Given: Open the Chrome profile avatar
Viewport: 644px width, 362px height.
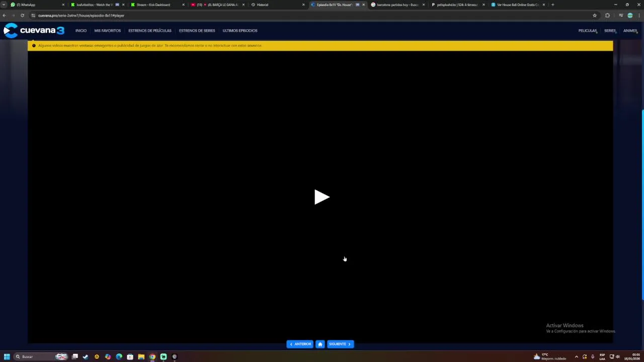Looking at the screenshot, I should coord(630,16).
